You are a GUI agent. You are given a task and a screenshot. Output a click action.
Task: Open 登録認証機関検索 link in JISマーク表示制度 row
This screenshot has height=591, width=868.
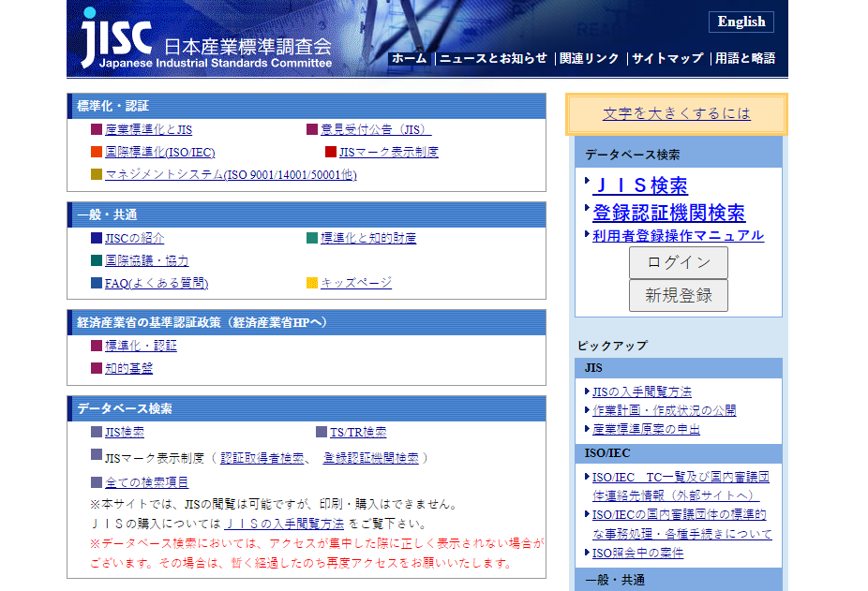coord(371,459)
